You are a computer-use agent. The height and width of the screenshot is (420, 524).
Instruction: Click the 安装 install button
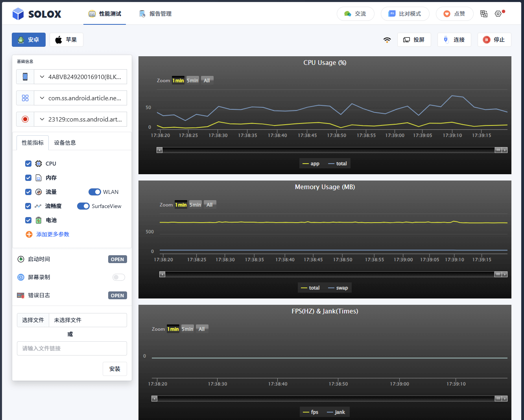click(115, 369)
